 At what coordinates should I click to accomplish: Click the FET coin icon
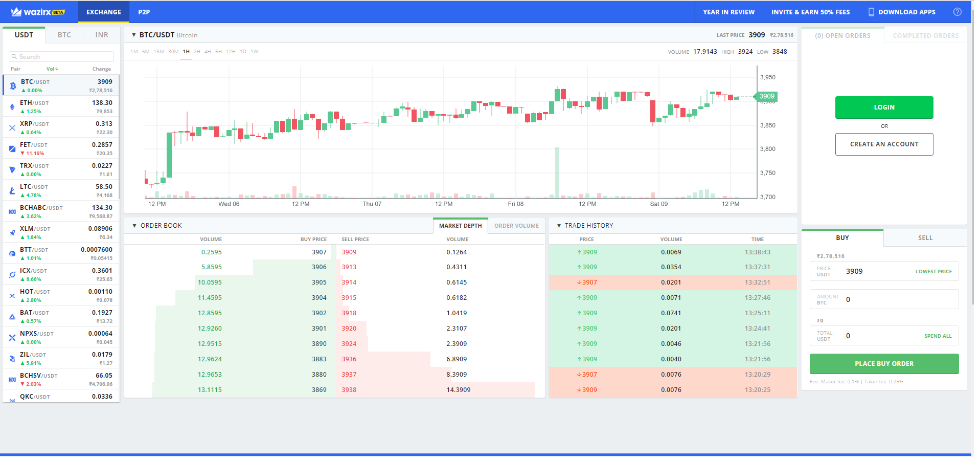(12, 149)
